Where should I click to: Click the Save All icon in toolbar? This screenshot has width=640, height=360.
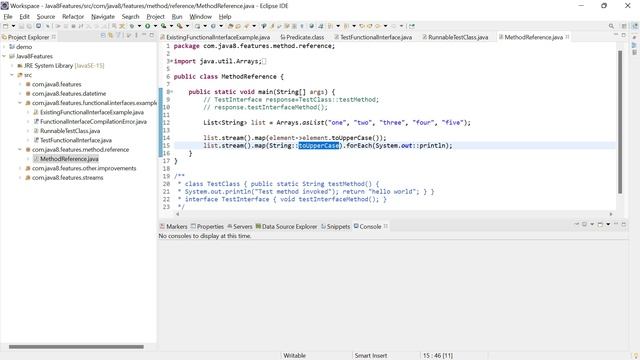[29, 26]
